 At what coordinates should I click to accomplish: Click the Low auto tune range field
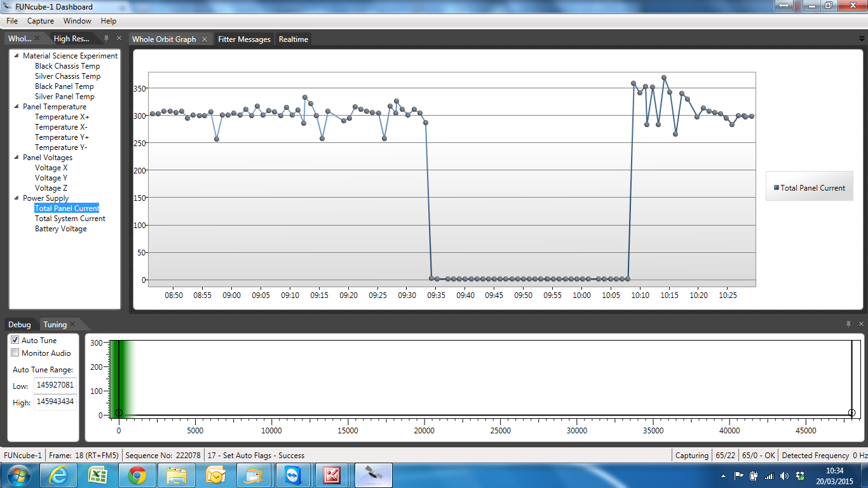click(55, 385)
